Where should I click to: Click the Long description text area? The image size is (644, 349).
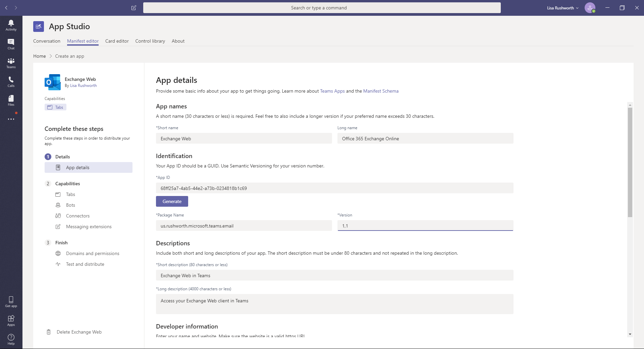335,304
